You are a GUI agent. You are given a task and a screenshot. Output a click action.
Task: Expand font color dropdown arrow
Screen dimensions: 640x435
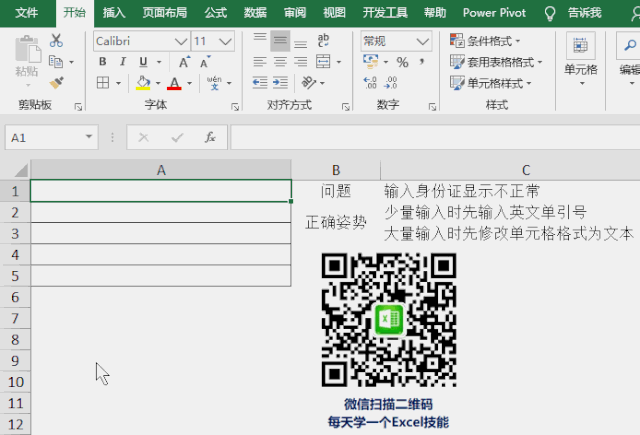coord(189,83)
